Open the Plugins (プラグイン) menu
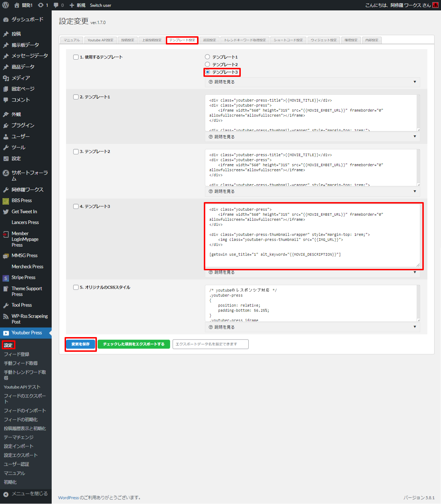Image resolution: width=441 pixels, height=504 pixels. point(23,125)
